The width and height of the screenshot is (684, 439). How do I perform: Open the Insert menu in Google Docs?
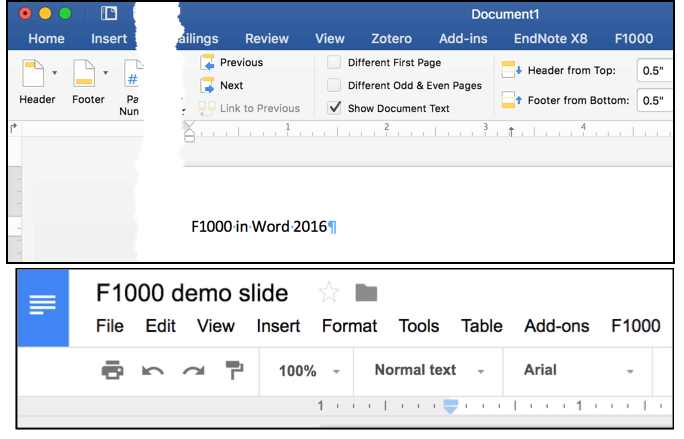(278, 326)
